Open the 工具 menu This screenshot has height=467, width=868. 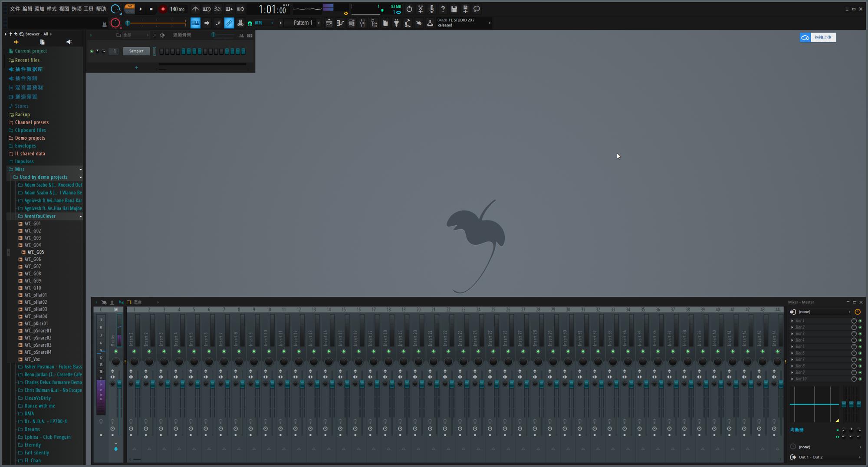(x=89, y=9)
